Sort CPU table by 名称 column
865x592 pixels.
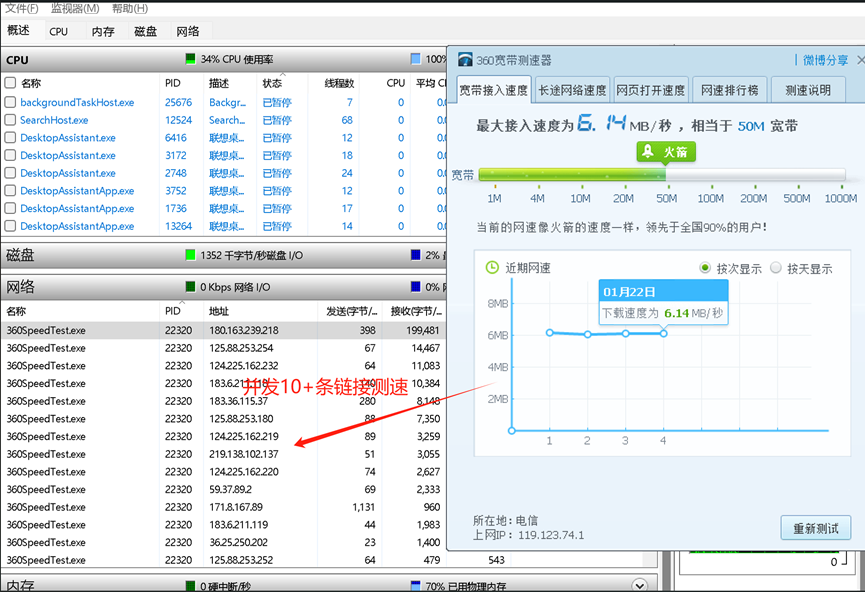31,83
